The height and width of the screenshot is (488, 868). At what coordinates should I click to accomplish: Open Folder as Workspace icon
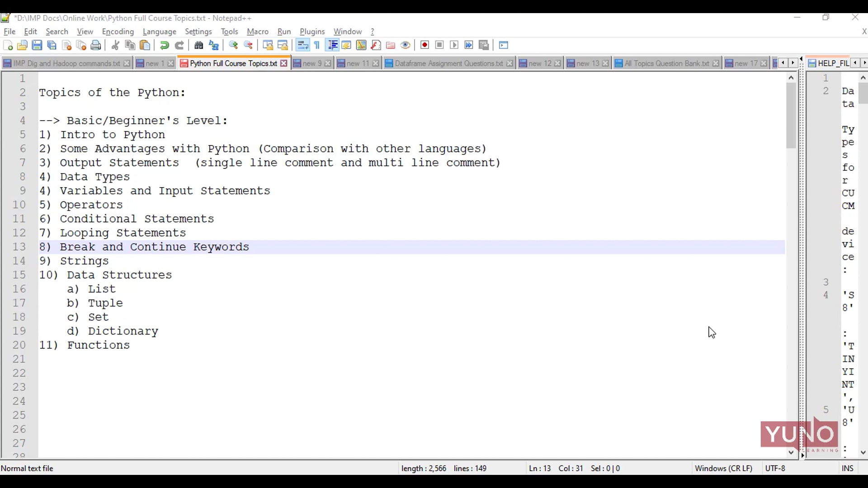tap(391, 45)
